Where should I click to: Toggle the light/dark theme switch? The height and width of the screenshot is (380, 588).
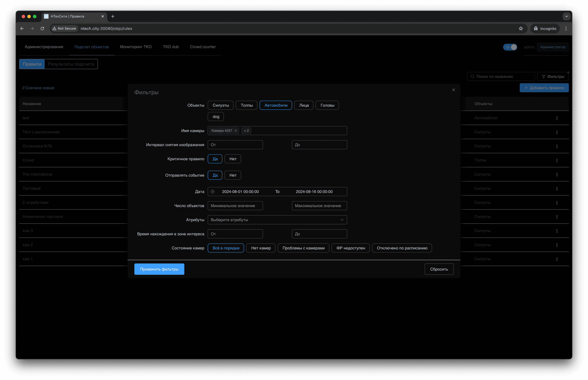[x=510, y=47]
